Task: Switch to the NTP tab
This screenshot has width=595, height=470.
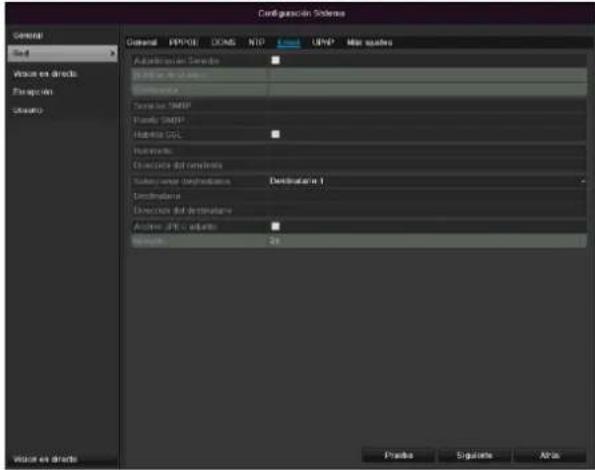Action: click(x=256, y=42)
